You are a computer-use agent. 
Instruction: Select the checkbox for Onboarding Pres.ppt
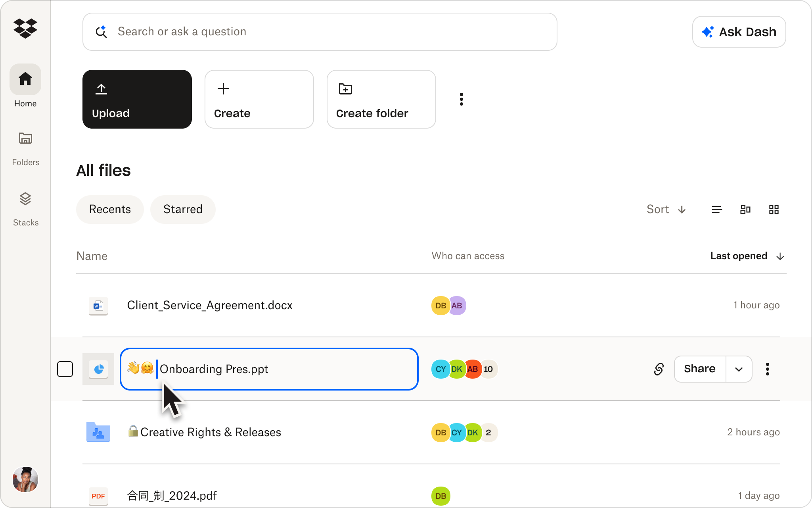(65, 369)
